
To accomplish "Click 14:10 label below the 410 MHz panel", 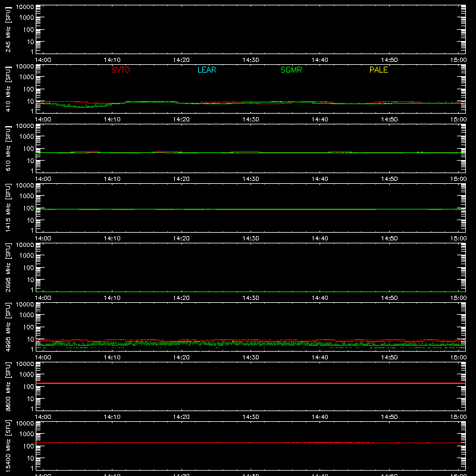I will (x=112, y=120).
